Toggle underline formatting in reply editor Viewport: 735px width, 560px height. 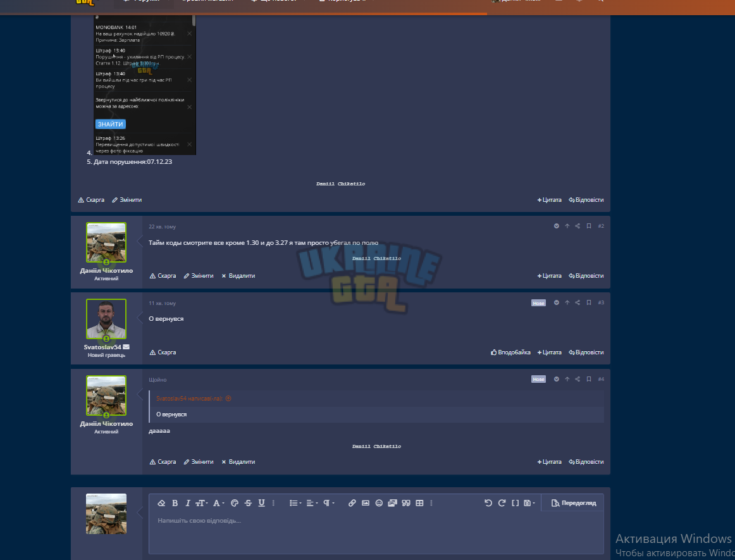click(x=262, y=503)
